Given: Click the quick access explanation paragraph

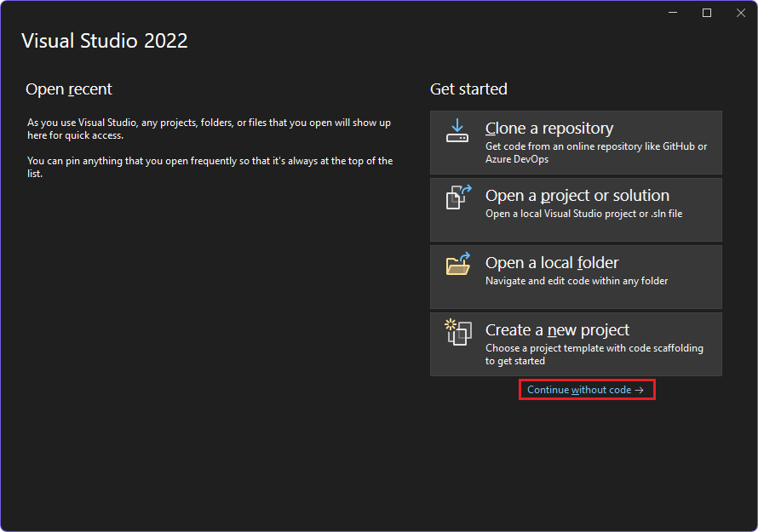Looking at the screenshot, I should click(209, 129).
